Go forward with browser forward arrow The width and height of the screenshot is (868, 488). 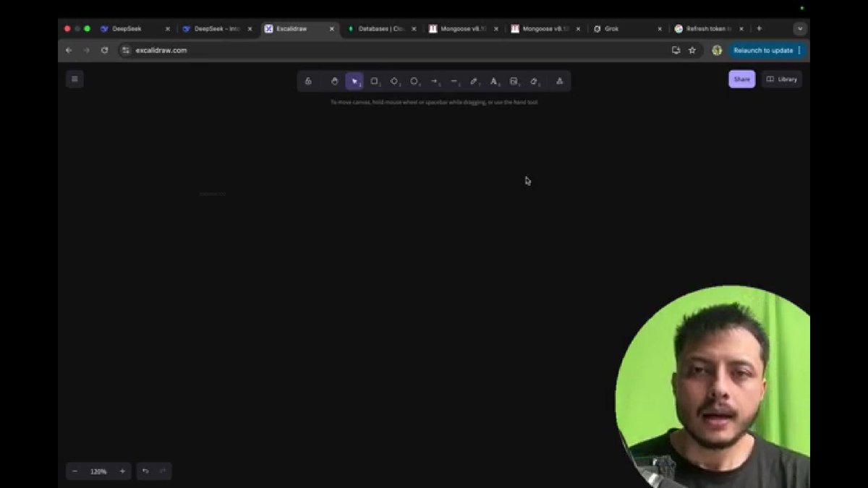coord(86,50)
